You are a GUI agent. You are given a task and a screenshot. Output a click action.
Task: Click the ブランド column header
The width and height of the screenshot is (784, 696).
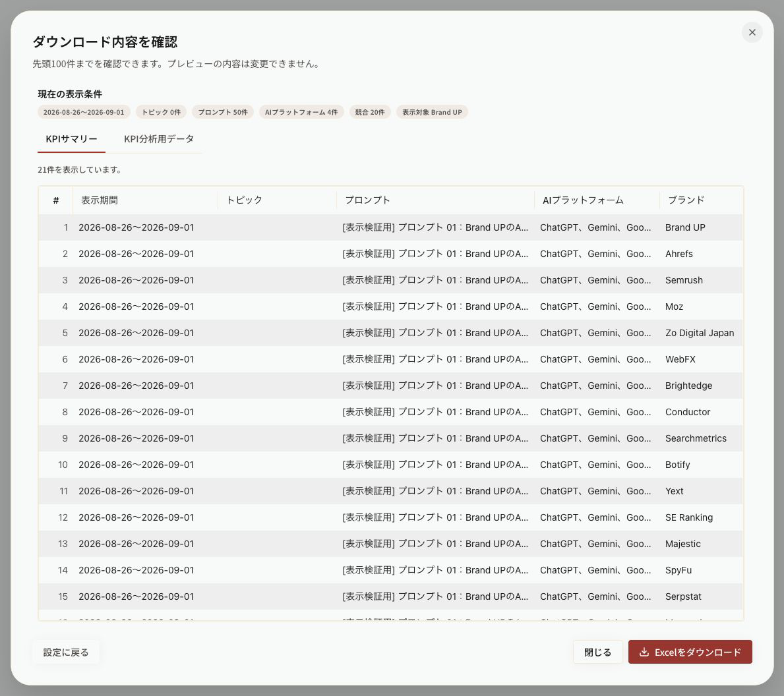point(702,200)
